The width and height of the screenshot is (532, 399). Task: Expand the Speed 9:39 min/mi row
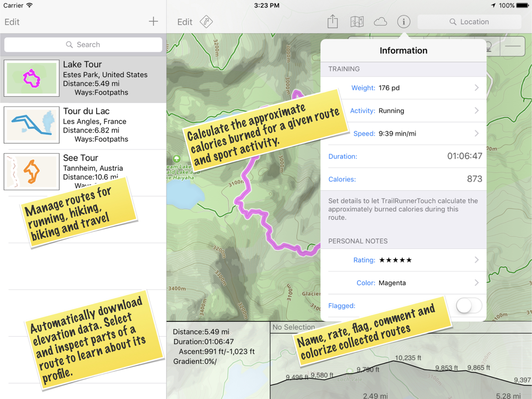tap(403, 134)
